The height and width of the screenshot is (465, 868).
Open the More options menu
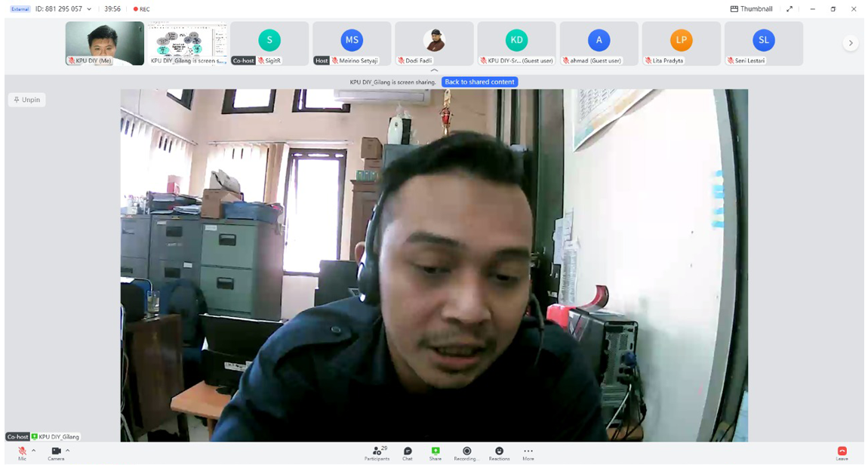click(x=528, y=451)
